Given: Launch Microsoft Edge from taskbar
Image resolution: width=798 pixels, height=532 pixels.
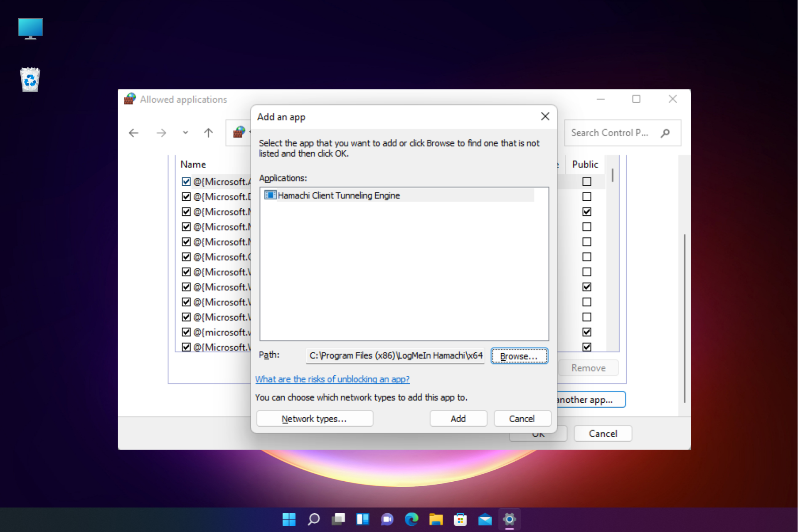Looking at the screenshot, I should coord(411,519).
